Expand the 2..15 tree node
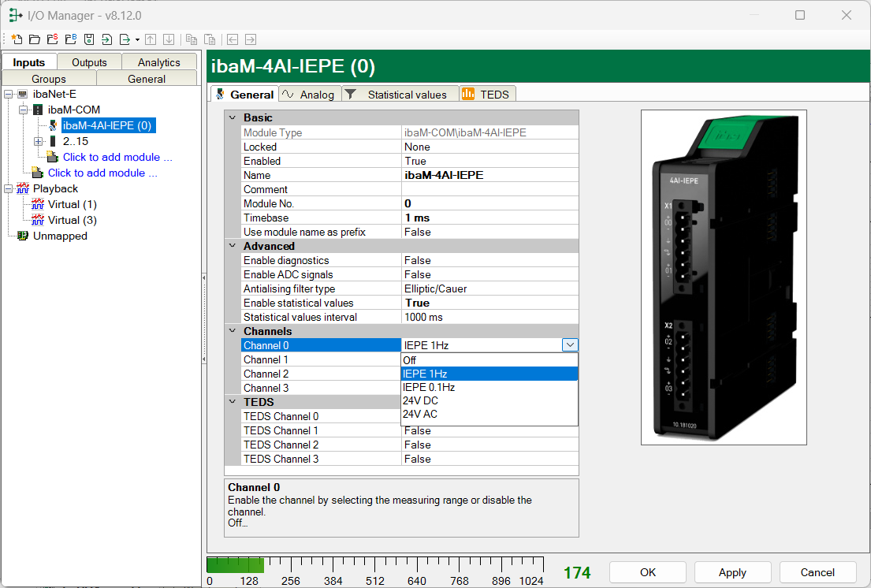871x588 pixels. point(38,141)
